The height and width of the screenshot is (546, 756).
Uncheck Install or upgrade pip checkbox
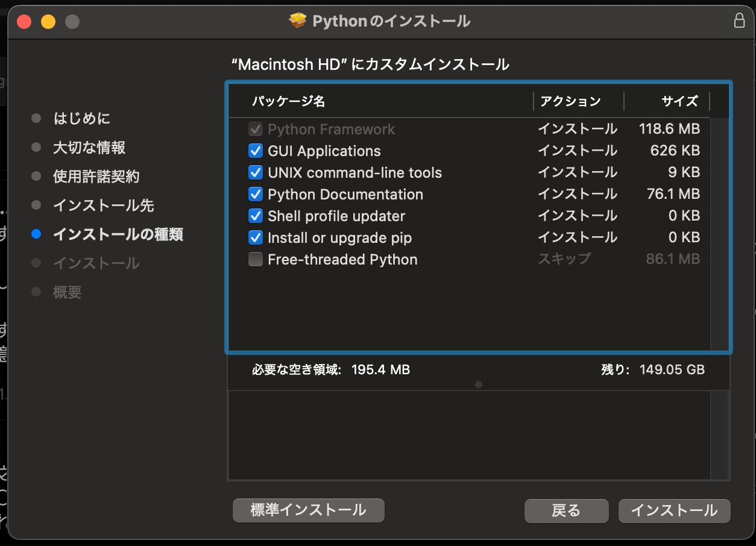tap(256, 237)
